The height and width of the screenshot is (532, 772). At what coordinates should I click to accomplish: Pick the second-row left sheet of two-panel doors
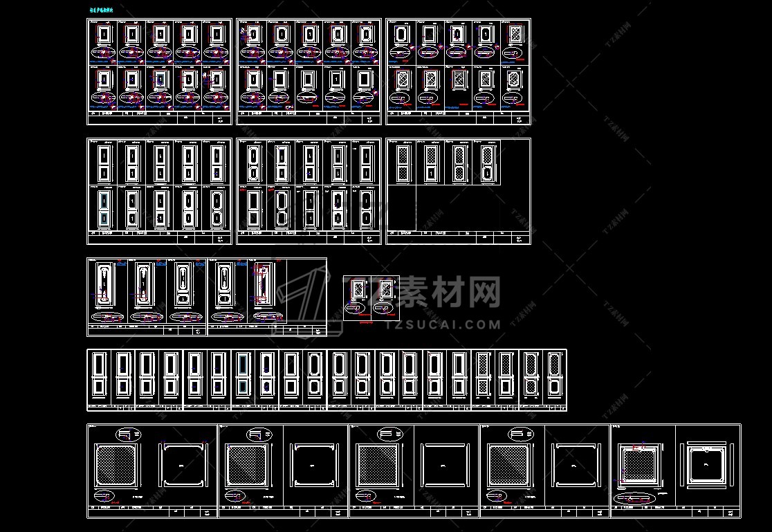pos(160,191)
